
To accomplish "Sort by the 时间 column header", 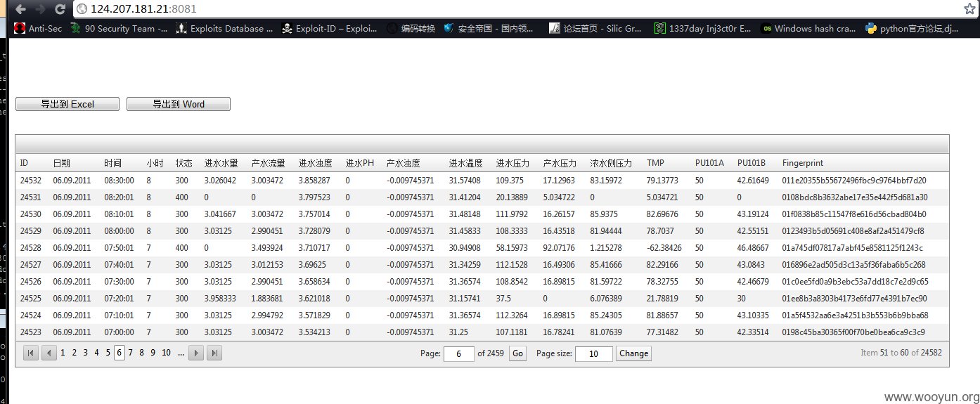I will coord(112,163).
